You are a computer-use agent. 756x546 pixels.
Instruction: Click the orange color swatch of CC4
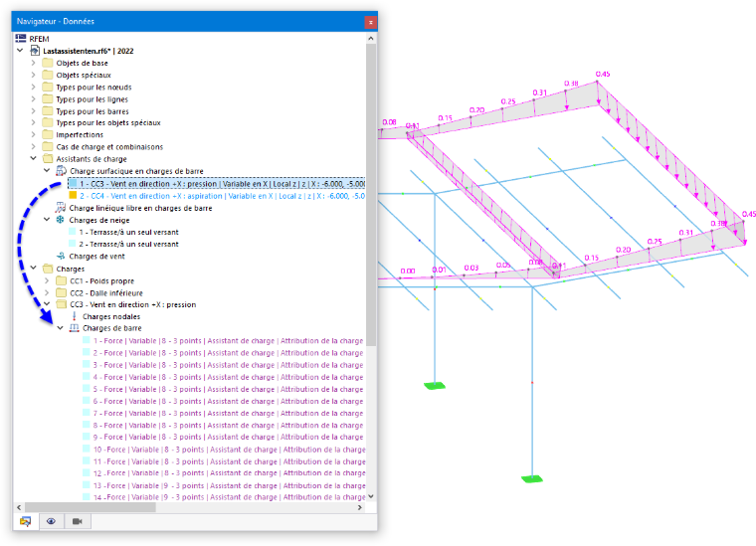(x=73, y=195)
